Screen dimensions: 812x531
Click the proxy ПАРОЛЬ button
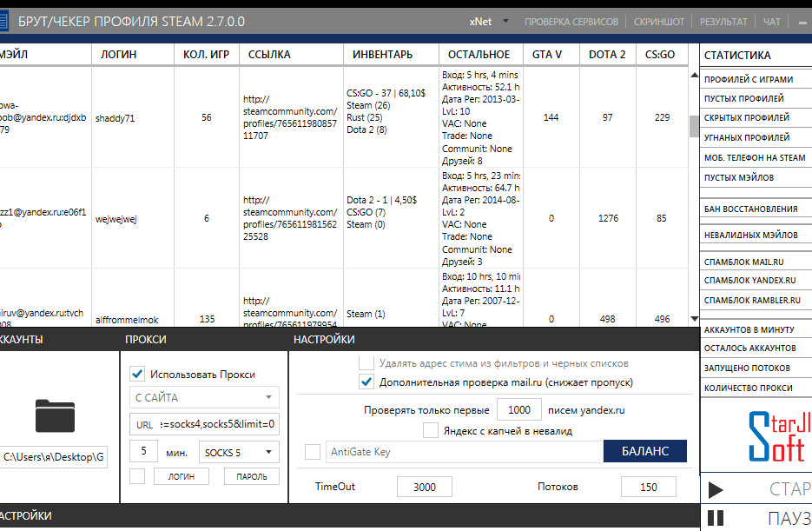point(252,476)
